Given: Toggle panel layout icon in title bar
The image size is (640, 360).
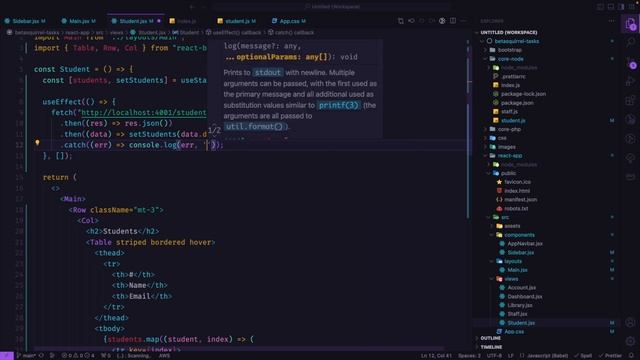Looking at the screenshot, I should (x=611, y=7).
